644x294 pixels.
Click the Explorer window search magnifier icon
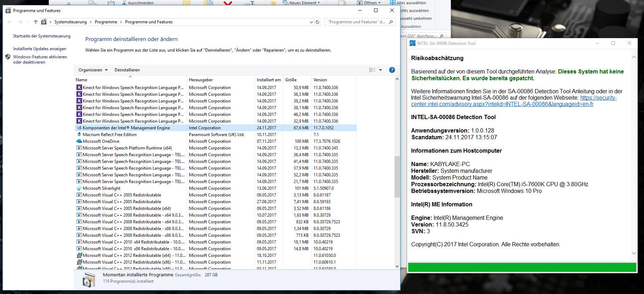point(441,36)
